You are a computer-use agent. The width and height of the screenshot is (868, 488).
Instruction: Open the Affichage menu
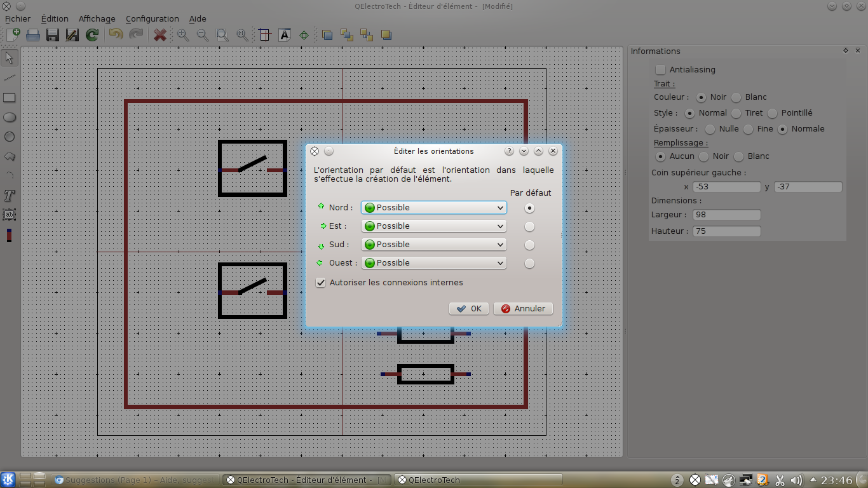[97, 19]
